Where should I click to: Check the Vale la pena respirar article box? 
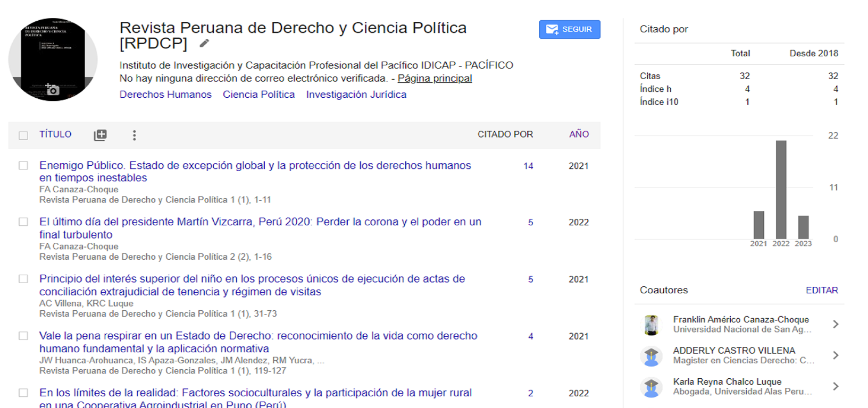pos(23,336)
